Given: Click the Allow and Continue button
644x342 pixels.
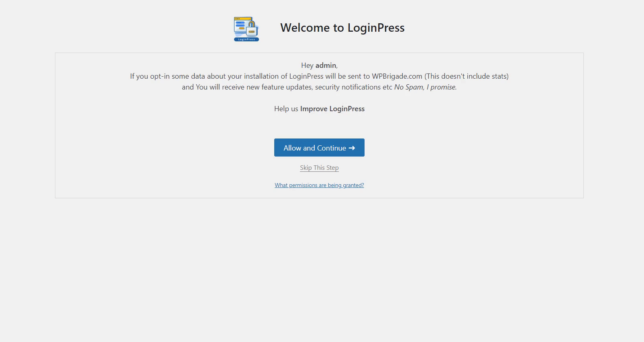Looking at the screenshot, I should pyautogui.click(x=319, y=148).
